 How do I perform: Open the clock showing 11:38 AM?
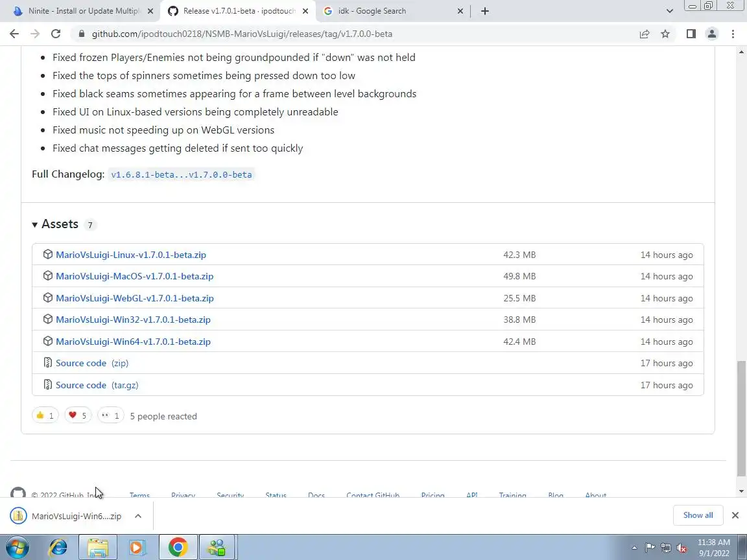[x=714, y=548]
